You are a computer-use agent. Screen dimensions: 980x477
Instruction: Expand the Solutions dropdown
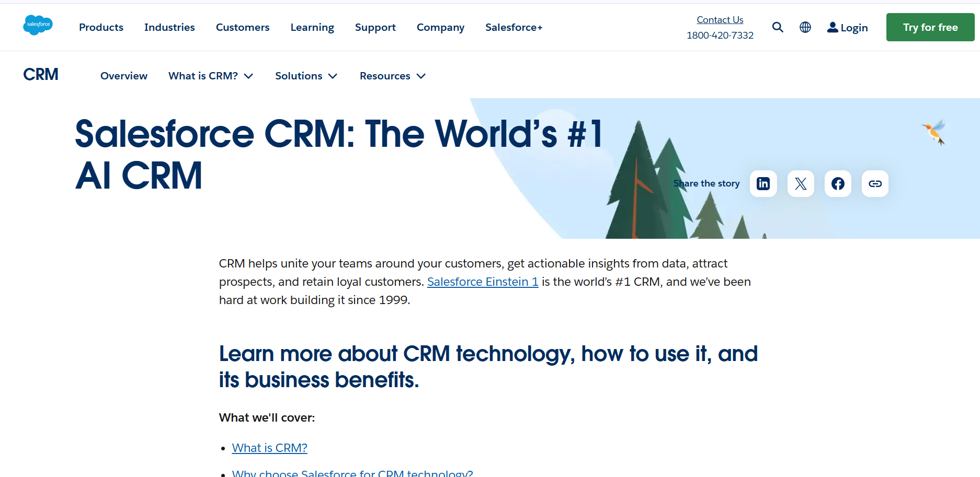point(306,76)
